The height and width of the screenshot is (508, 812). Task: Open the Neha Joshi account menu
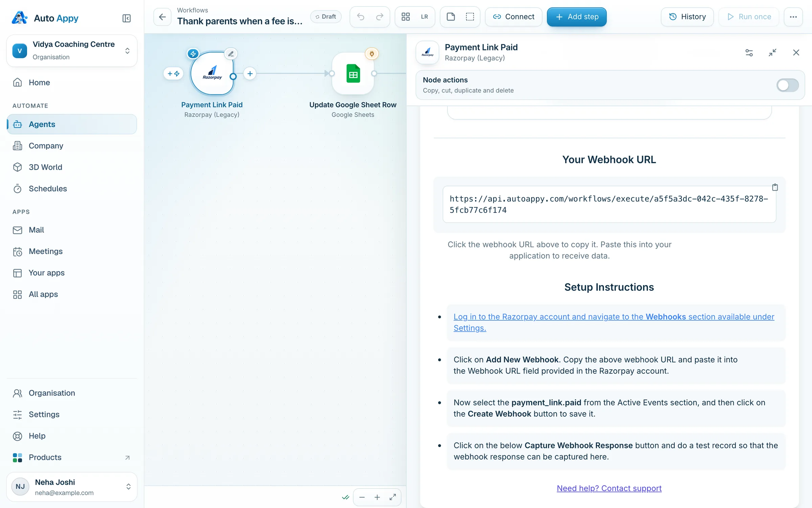72,487
